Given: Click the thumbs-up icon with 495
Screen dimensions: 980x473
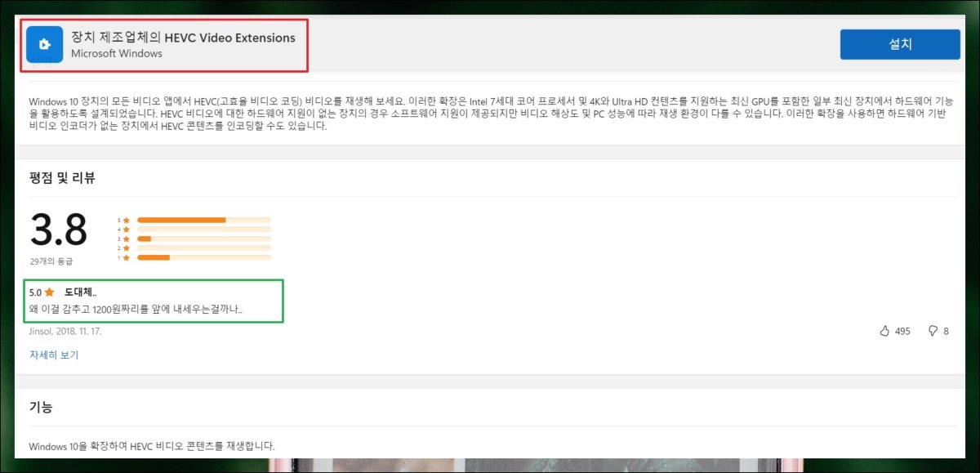Looking at the screenshot, I should tap(884, 331).
